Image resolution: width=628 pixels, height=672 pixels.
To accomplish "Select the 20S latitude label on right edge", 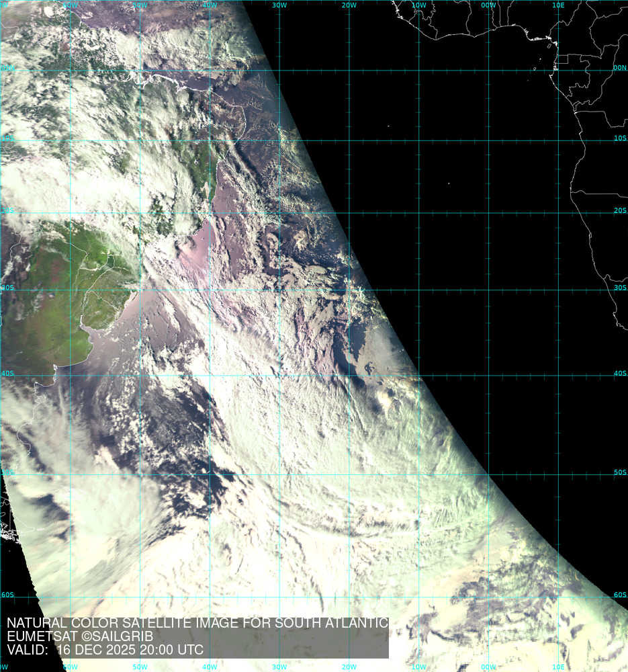I will 619,210.
